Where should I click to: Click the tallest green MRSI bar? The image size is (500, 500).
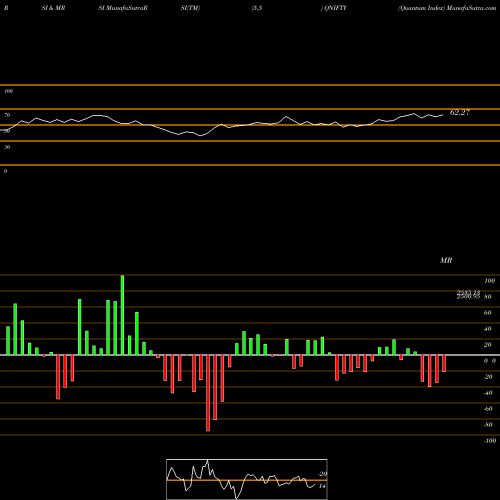coord(122,315)
